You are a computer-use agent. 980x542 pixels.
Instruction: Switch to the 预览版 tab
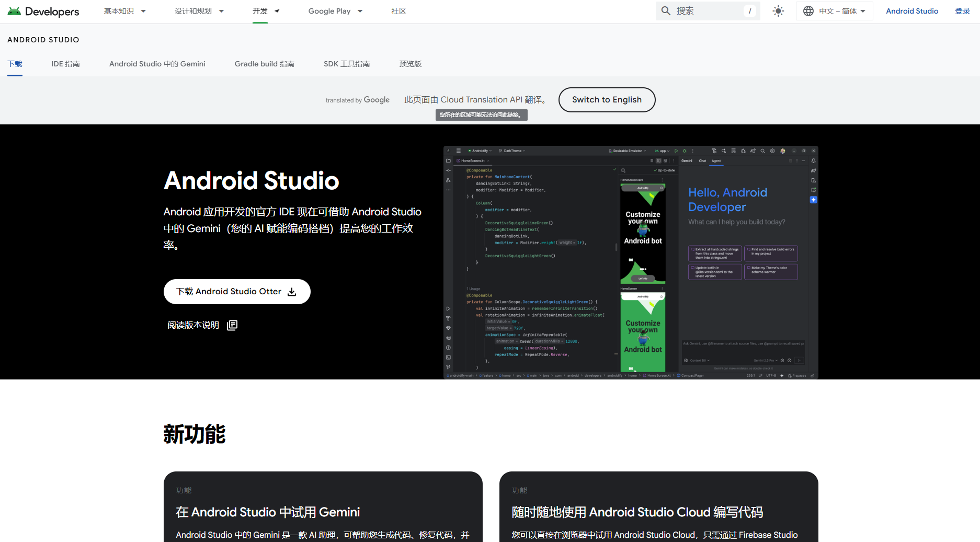(x=411, y=64)
